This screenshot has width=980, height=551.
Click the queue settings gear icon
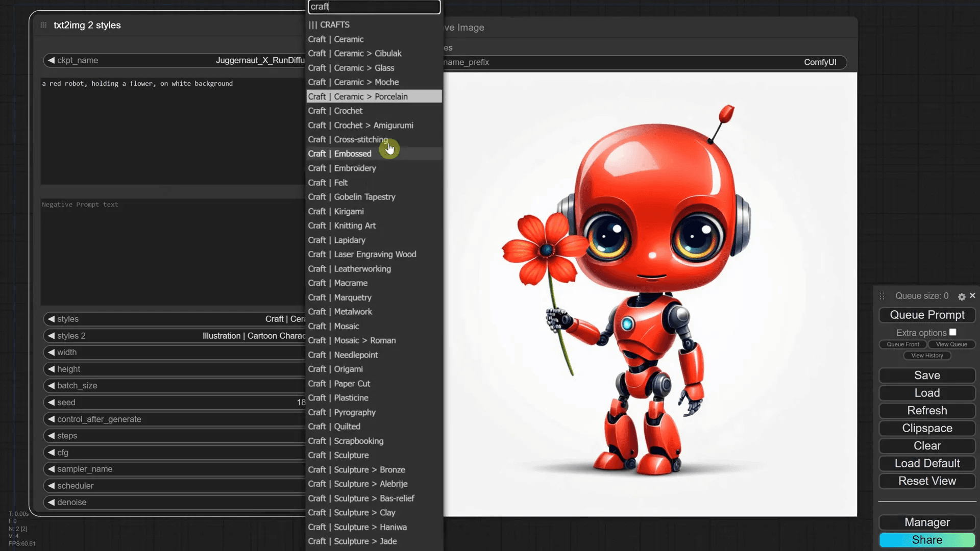coord(962,296)
